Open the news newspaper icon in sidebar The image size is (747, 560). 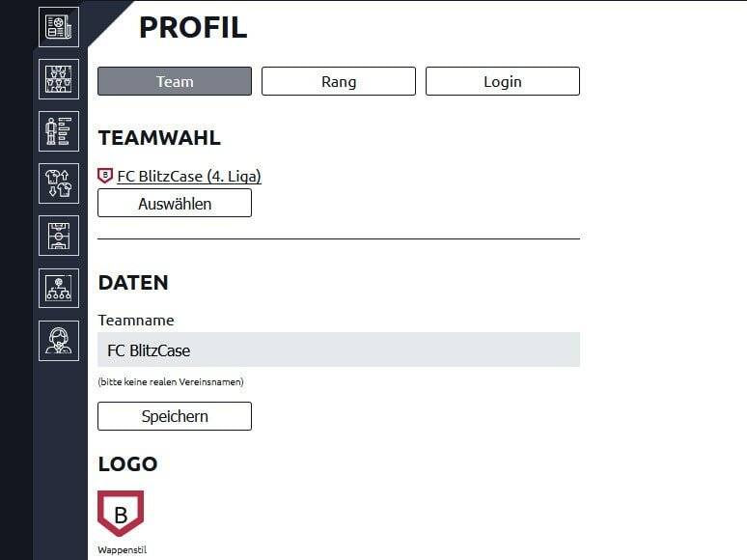point(59,26)
